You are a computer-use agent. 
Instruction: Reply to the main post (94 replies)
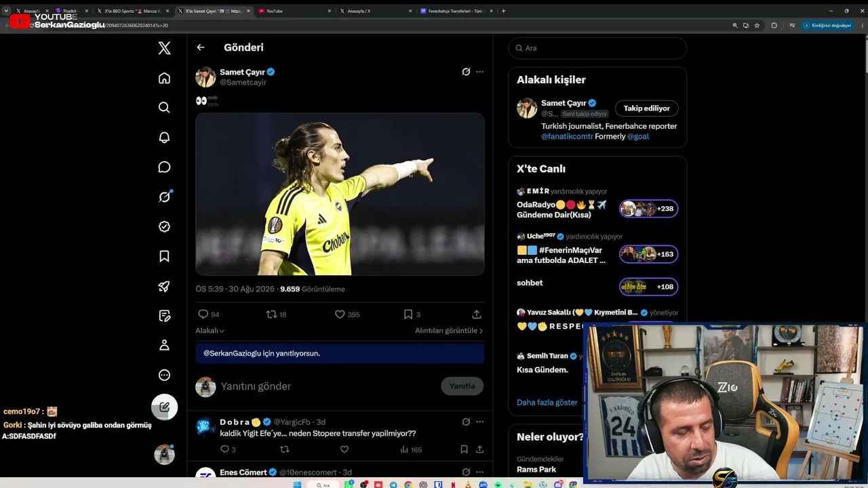208,314
